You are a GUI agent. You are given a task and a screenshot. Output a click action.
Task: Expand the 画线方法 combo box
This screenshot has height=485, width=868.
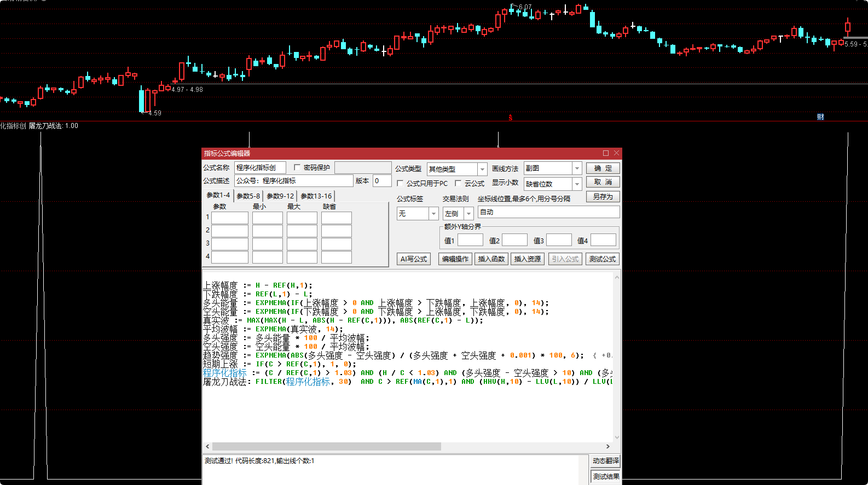[577, 168]
